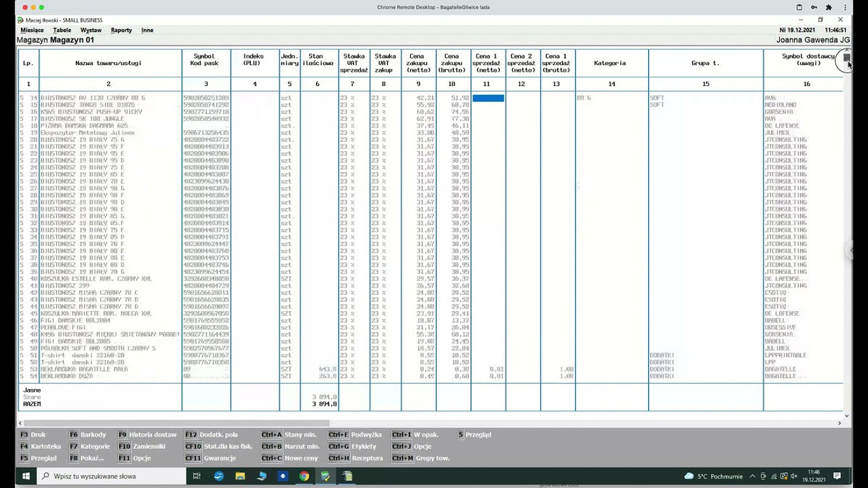Click the clipboard icon in the Chrome toolbar
The width and height of the screenshot is (868, 488).
click(799, 7)
